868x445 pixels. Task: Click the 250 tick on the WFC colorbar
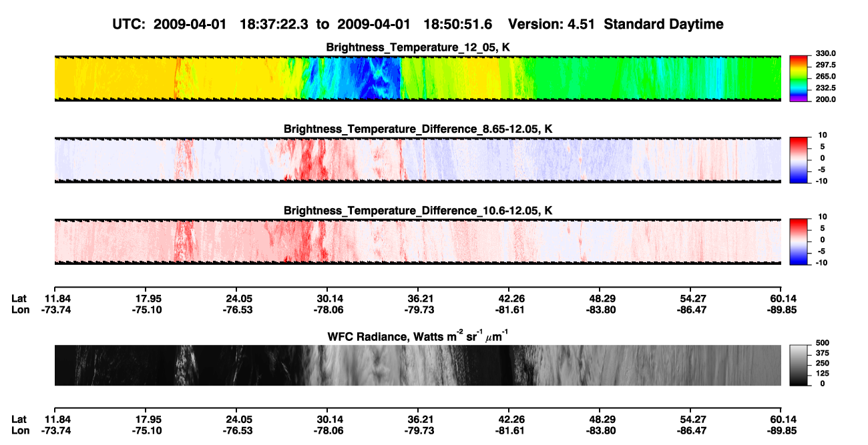pos(823,363)
